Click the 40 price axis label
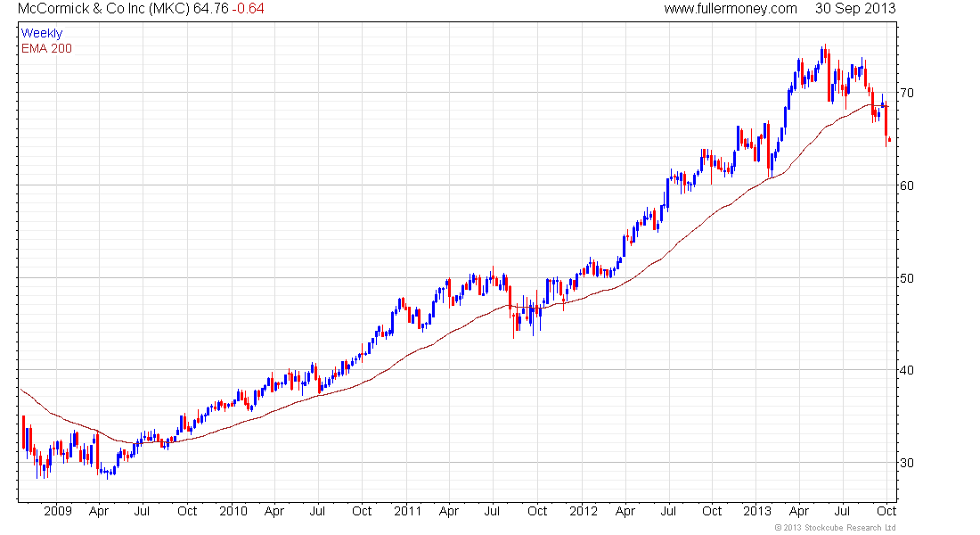The width and height of the screenshot is (980, 535). tap(906, 370)
